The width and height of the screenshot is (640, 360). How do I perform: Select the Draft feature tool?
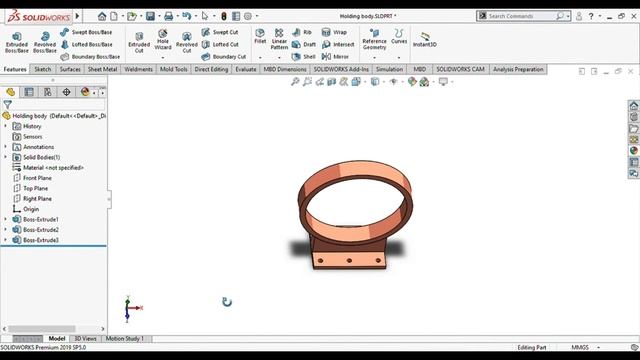[x=304, y=44]
